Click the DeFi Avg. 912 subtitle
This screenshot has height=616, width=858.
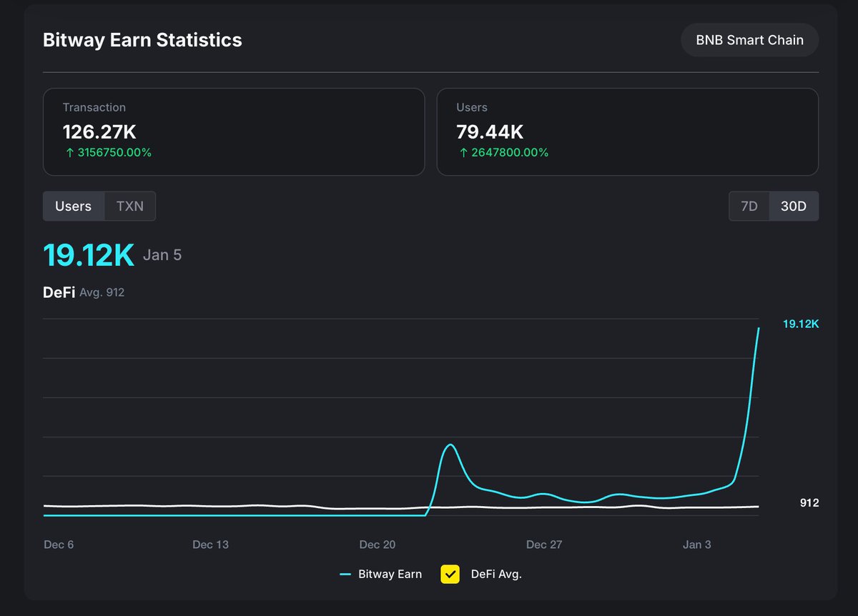click(x=84, y=292)
